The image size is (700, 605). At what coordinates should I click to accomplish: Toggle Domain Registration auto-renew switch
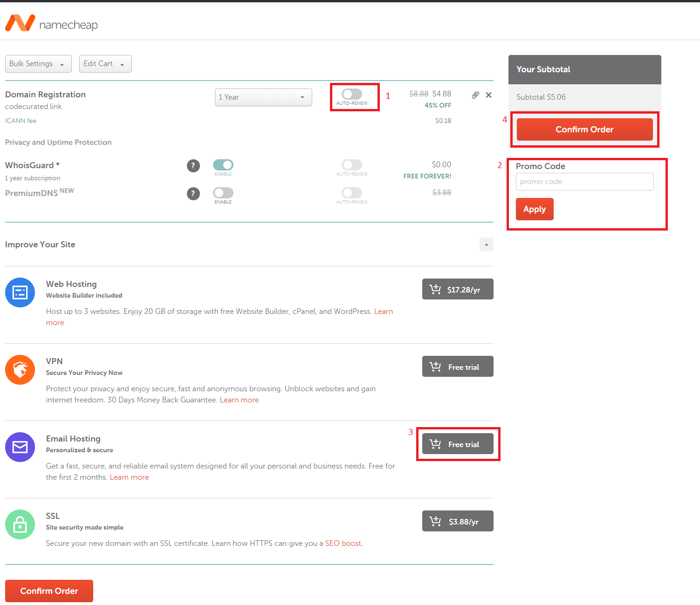click(x=352, y=94)
